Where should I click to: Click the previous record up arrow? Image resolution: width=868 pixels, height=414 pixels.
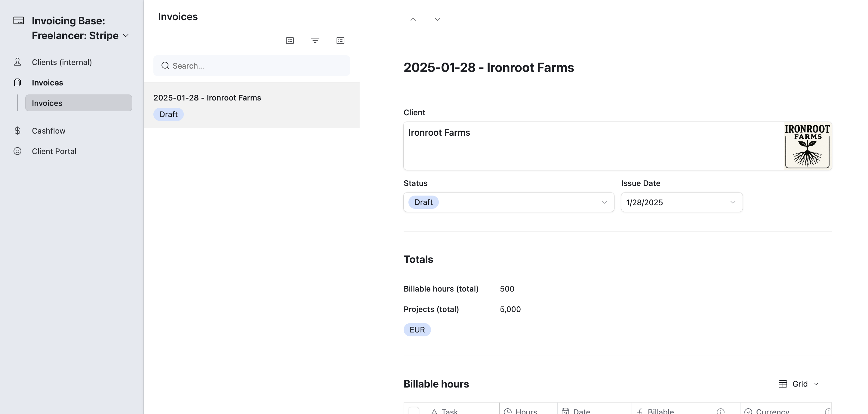[413, 20]
